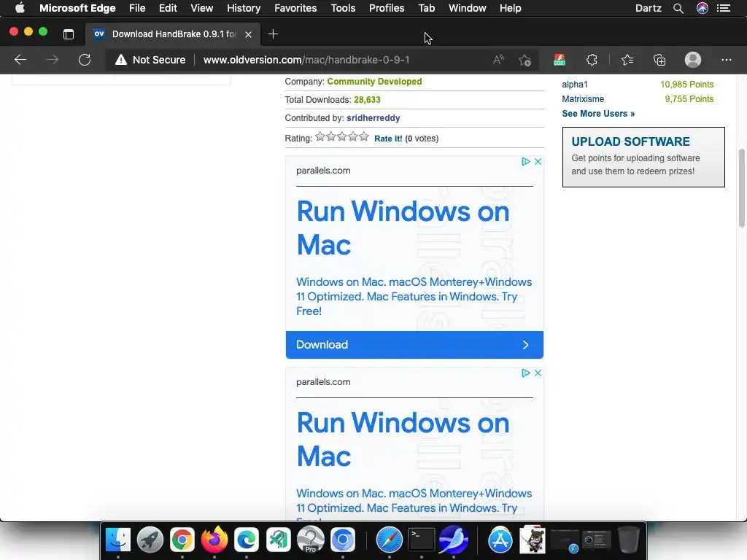This screenshot has width=747, height=560.
Task: Open the Read Aloud tool
Action: coord(498,60)
